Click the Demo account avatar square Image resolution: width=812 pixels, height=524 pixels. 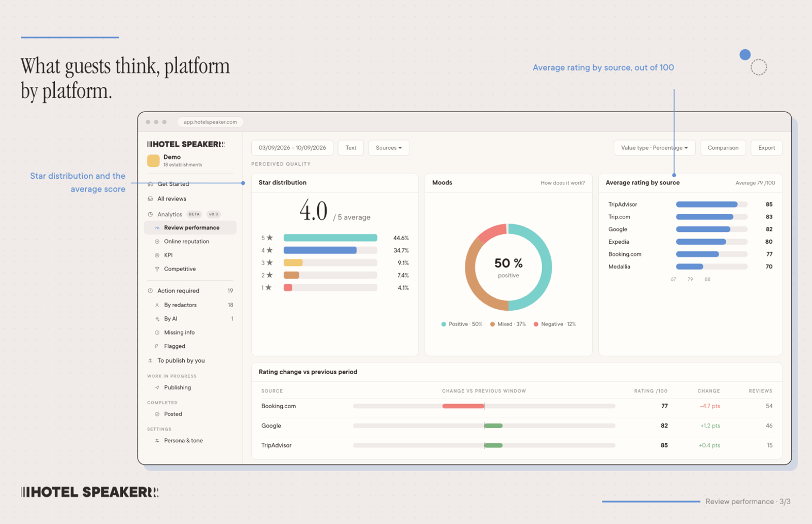point(153,160)
